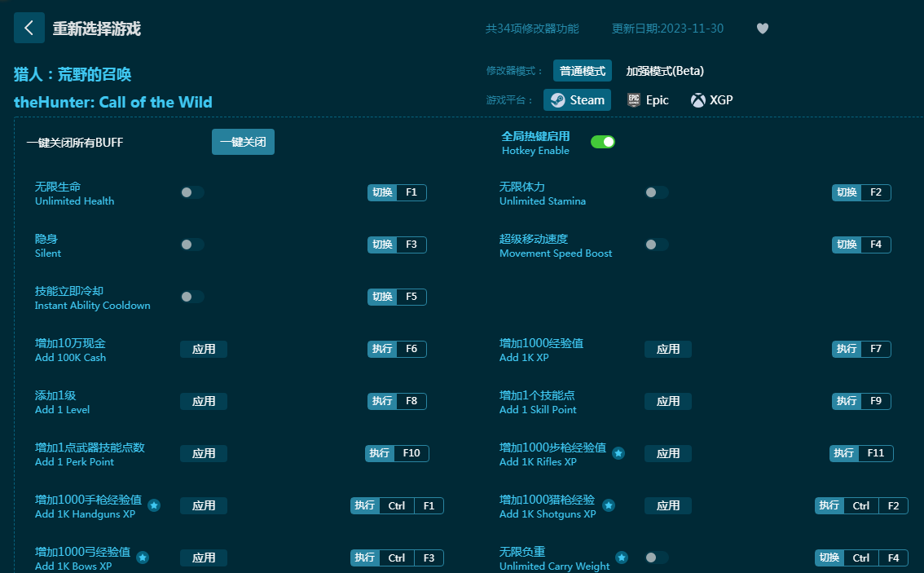Select Steam game platform
The image size is (924, 573).
click(577, 100)
